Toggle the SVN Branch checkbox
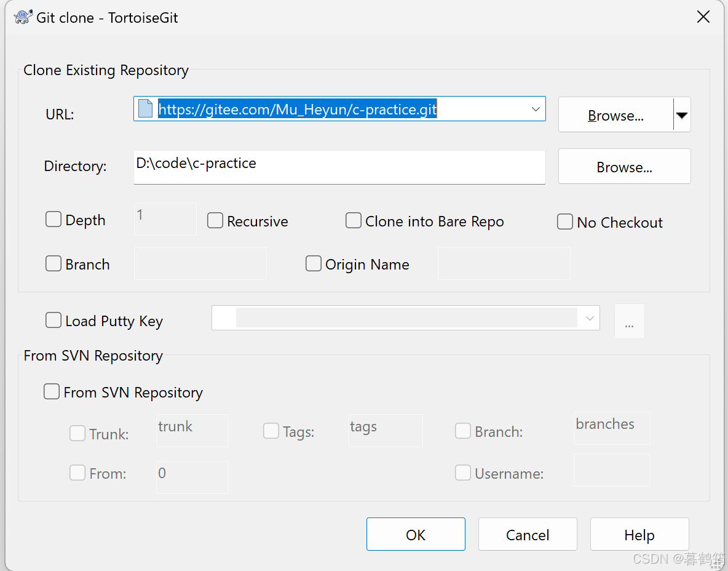This screenshot has width=728, height=571. point(463,431)
